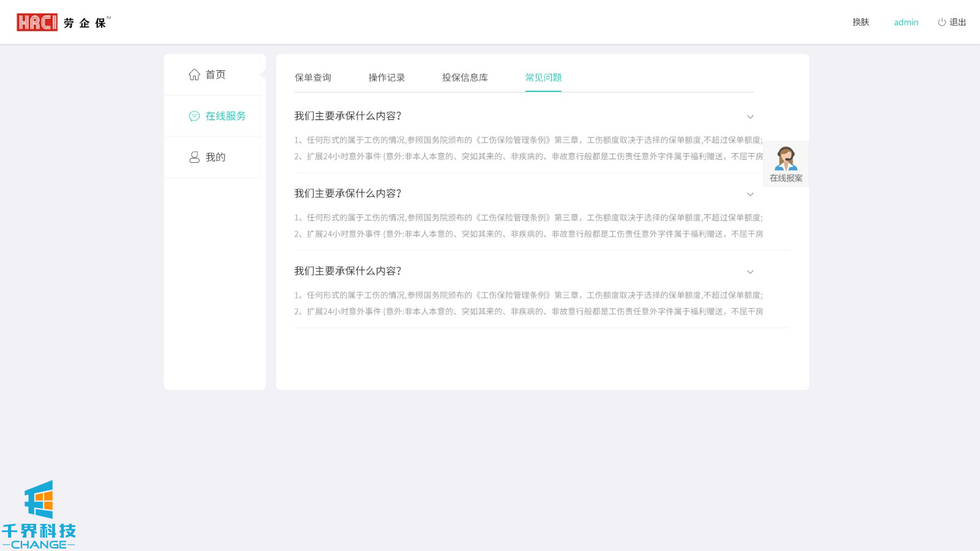Image resolution: width=980 pixels, height=551 pixels.
Task: Click the chat bubble icon for 在线服务
Action: tap(194, 116)
